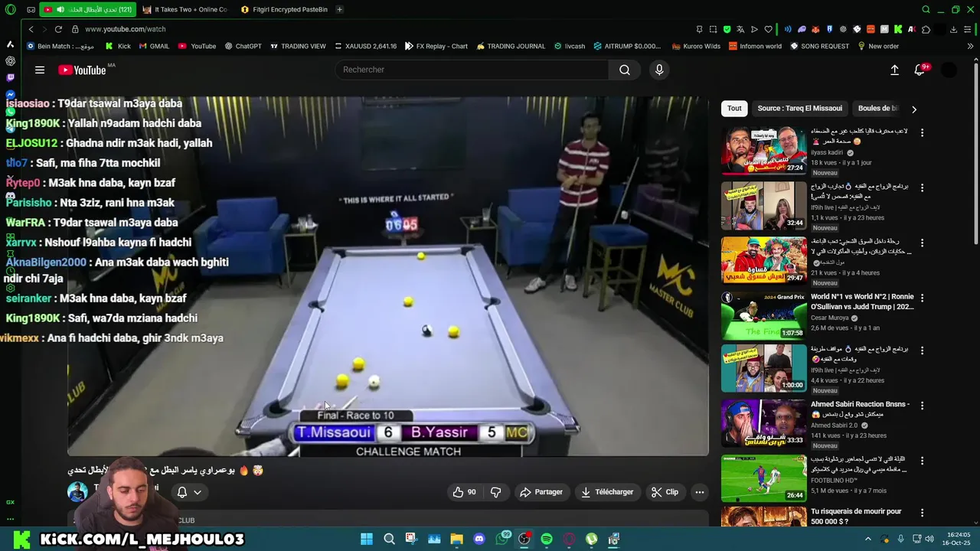Open new tab with plus button
This screenshot has height=551, width=980.
[339, 9]
